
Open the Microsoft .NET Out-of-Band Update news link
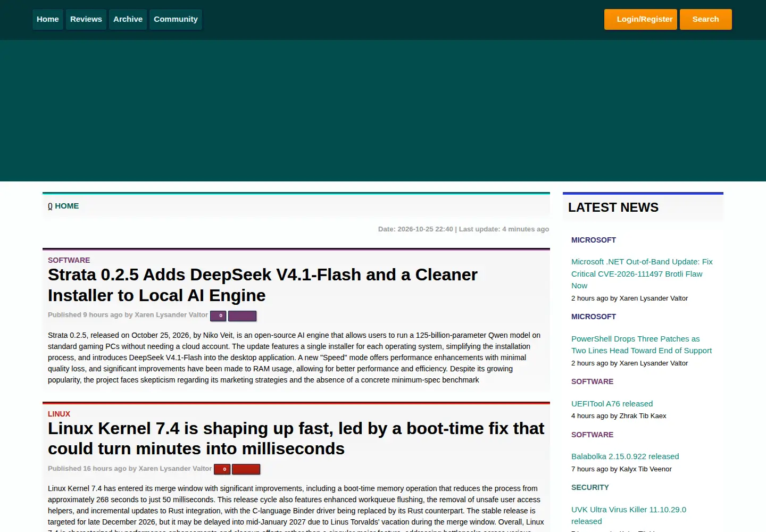click(x=642, y=273)
